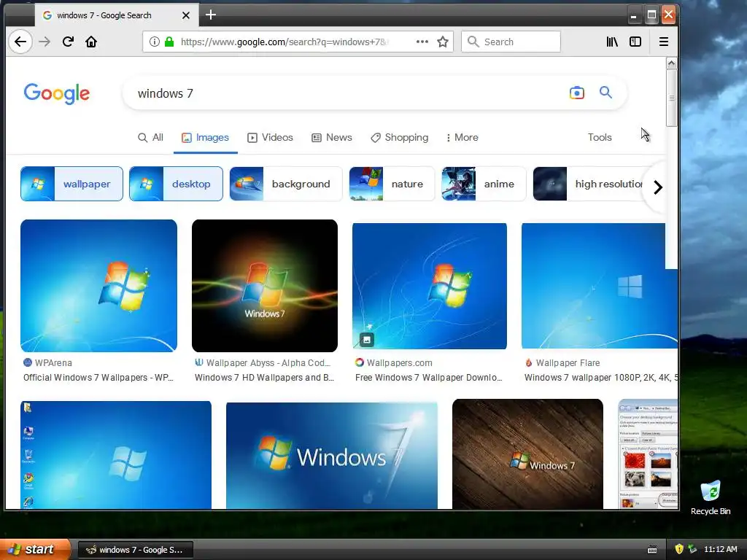747x560 pixels.
Task: Open the Firefox hamburger menu
Action: click(663, 42)
